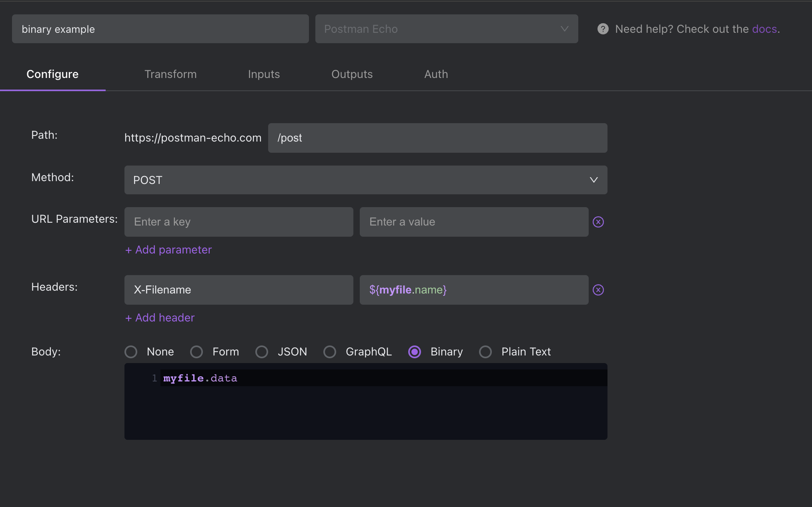Click the selected Binary radio button
The width and height of the screenshot is (812, 507).
(415, 352)
